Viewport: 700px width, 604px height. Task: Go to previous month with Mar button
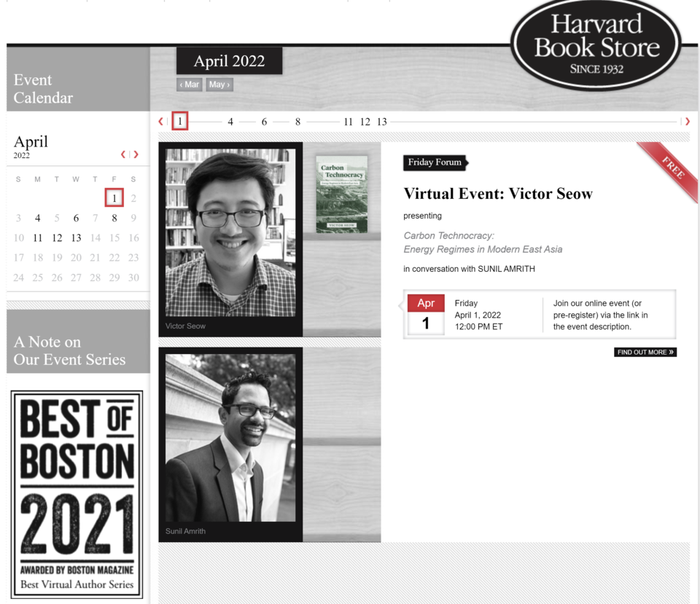(x=190, y=85)
